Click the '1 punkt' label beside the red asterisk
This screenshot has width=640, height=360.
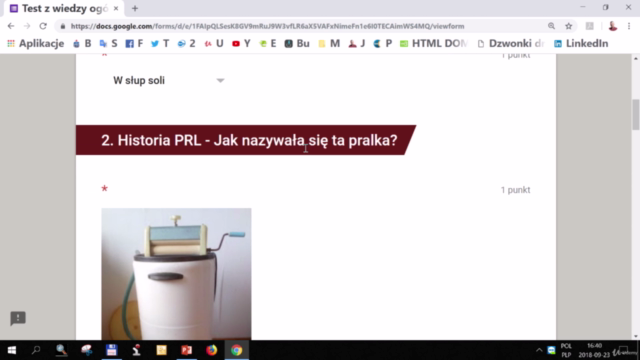tap(516, 190)
